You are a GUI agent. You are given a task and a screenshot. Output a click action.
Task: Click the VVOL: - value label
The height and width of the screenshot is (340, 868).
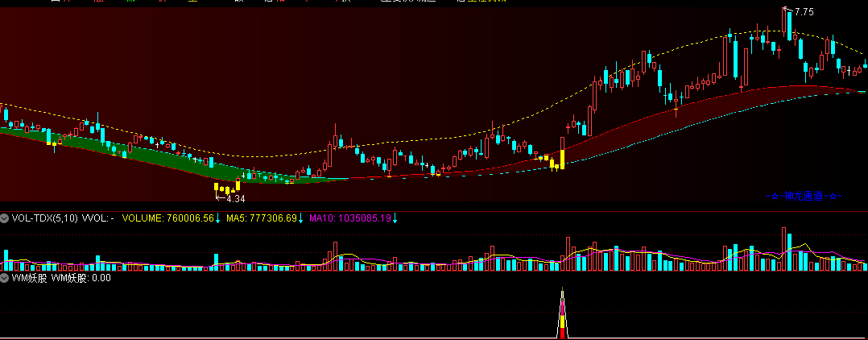(x=98, y=218)
